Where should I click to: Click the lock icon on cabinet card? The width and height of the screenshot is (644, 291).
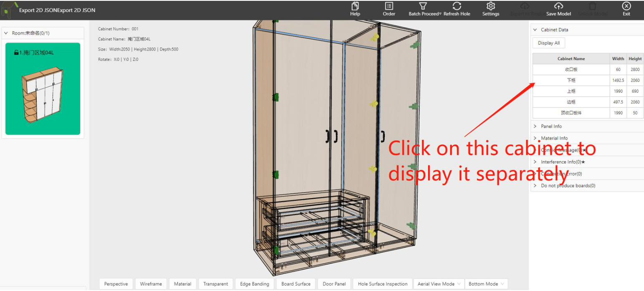[16, 53]
